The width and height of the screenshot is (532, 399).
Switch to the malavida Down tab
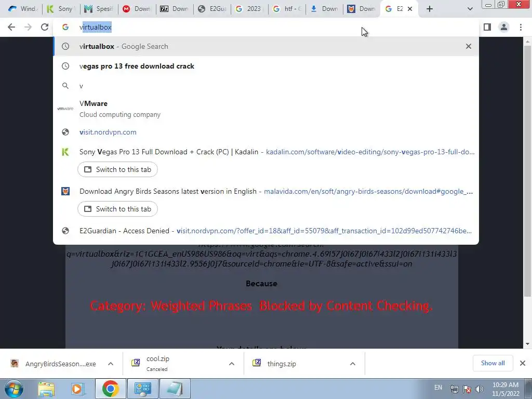362,9
